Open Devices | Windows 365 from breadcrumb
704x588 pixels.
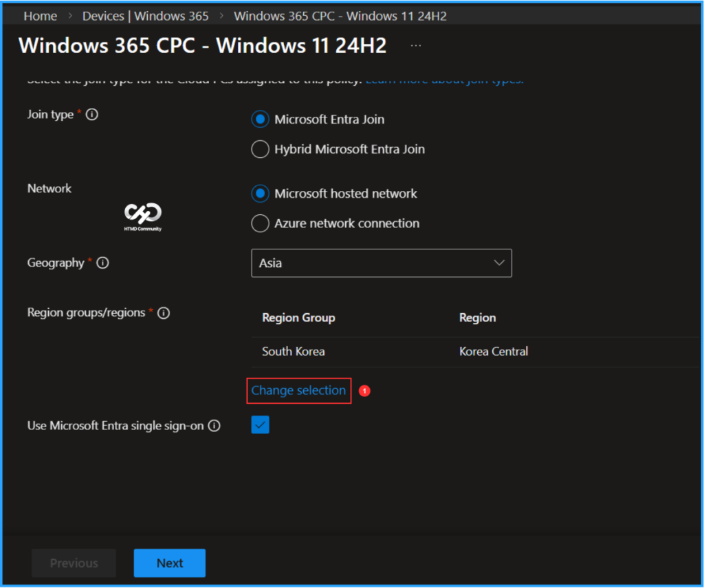pyautogui.click(x=145, y=15)
